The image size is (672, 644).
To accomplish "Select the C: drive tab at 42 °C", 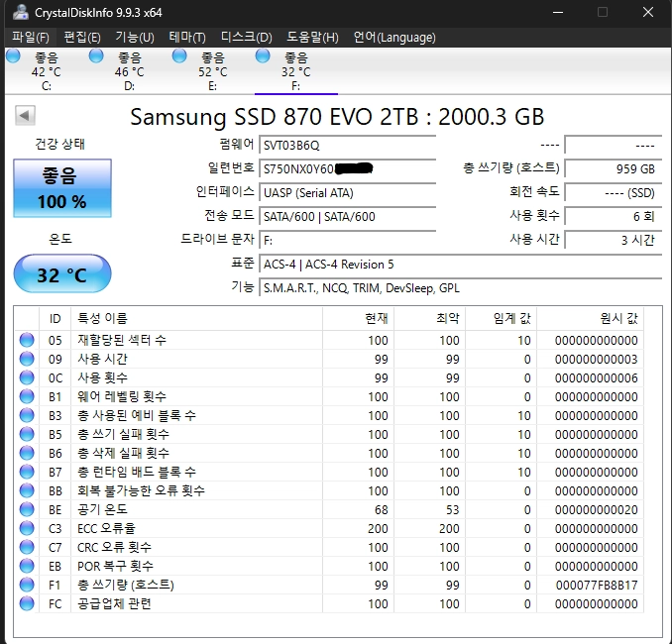I will click(47, 71).
